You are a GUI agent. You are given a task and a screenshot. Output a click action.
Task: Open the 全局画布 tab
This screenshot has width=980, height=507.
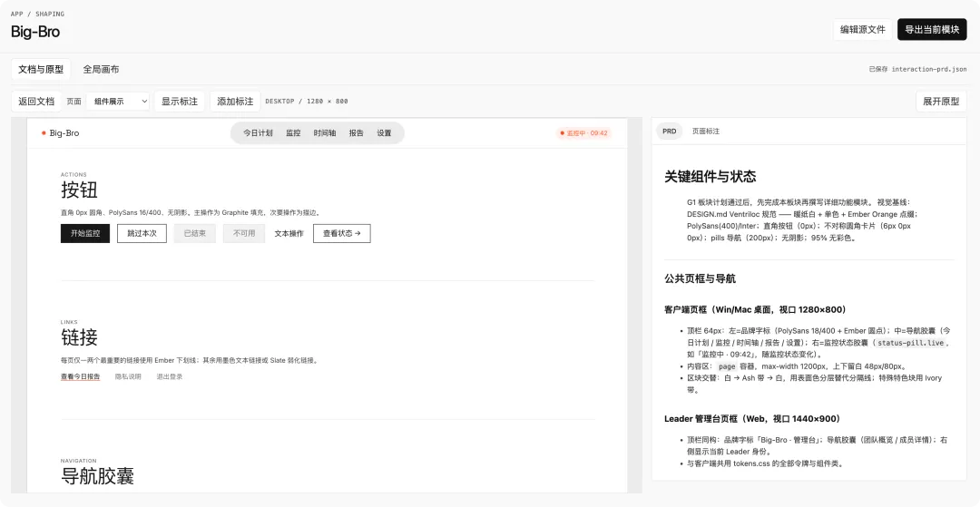(x=102, y=69)
